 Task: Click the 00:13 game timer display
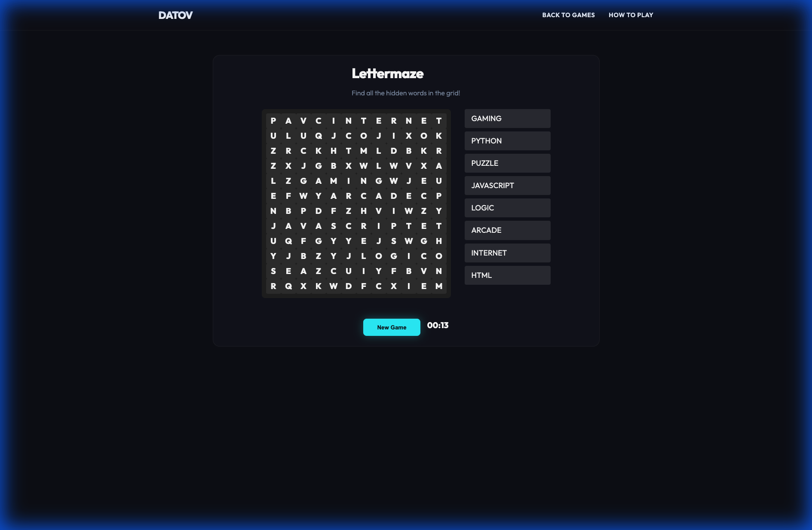[438, 326]
